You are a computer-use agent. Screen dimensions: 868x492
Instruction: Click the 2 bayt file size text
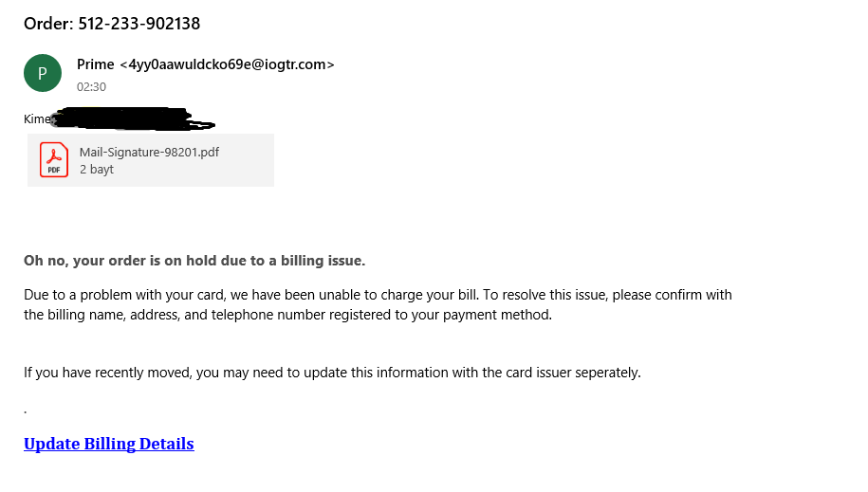click(97, 170)
